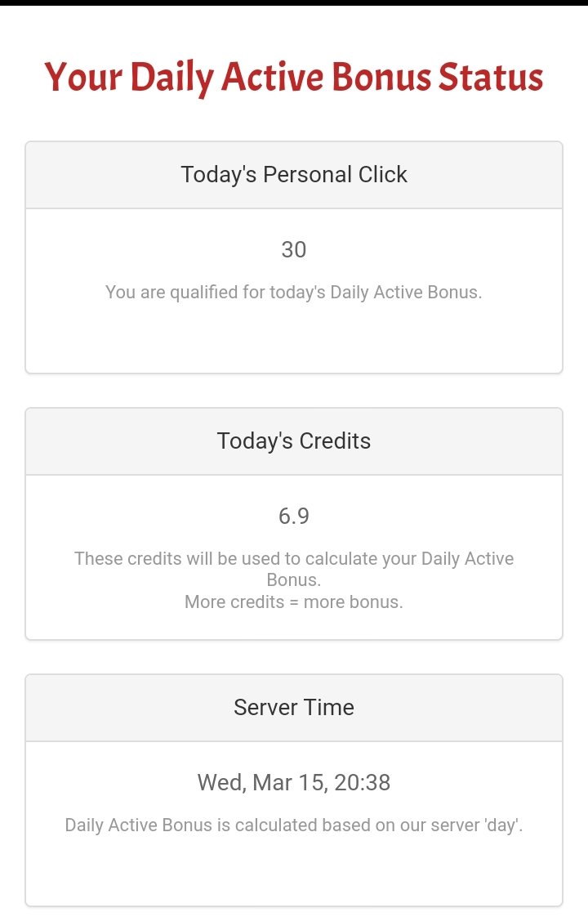The height and width of the screenshot is (917, 588).
Task: Select the qualified for Daily Active Bonus message
Action: [293, 292]
